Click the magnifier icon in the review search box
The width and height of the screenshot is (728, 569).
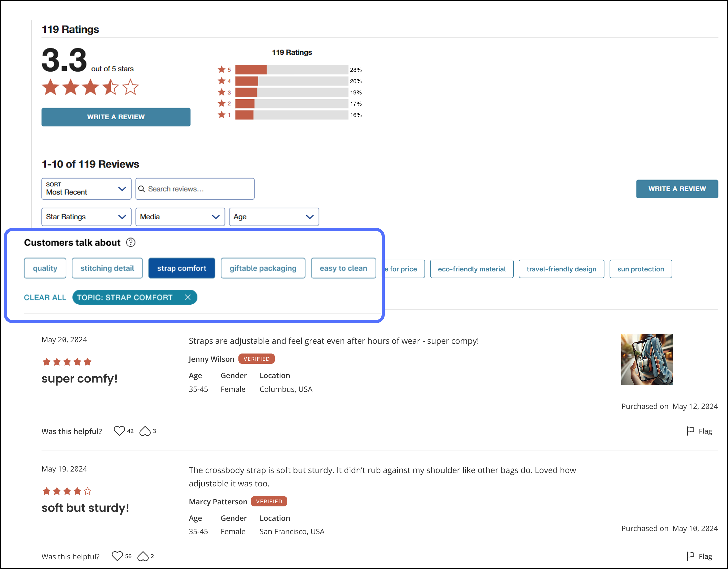tap(142, 189)
